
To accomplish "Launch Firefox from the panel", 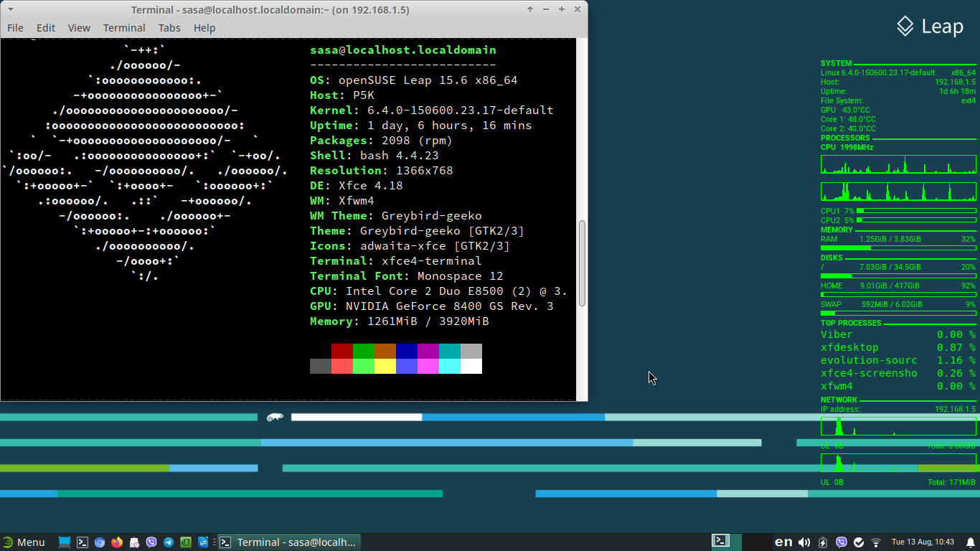I will (117, 542).
